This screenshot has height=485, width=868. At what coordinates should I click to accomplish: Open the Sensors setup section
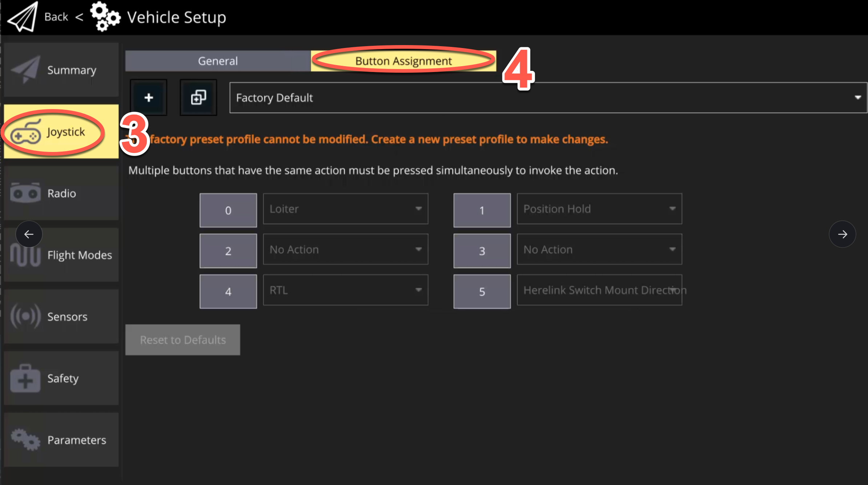click(x=61, y=317)
